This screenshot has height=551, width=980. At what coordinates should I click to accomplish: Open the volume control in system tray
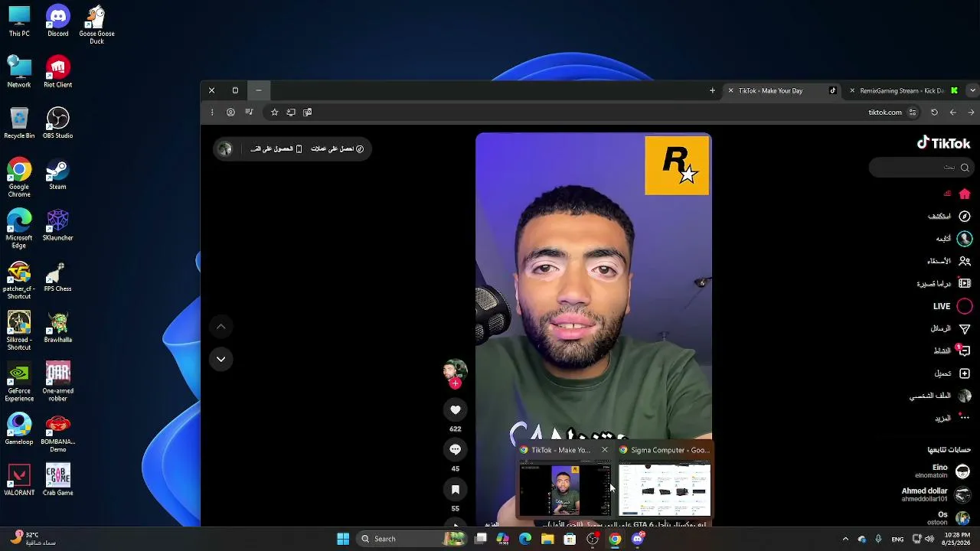click(929, 539)
